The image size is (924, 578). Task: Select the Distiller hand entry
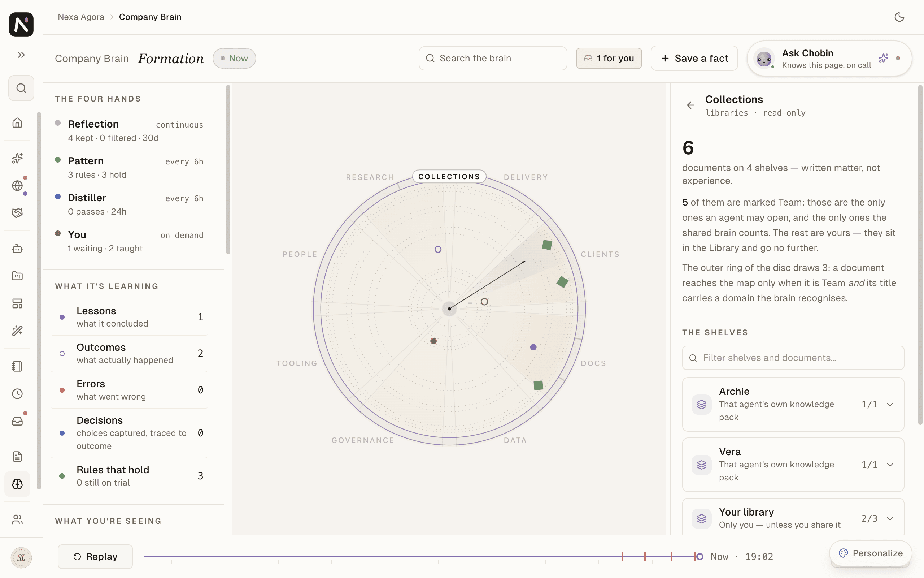click(129, 204)
